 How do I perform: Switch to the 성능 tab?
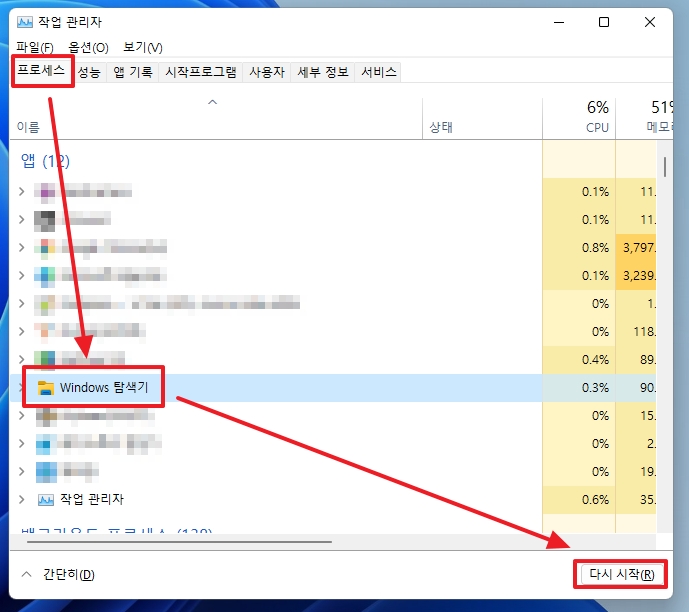click(89, 72)
